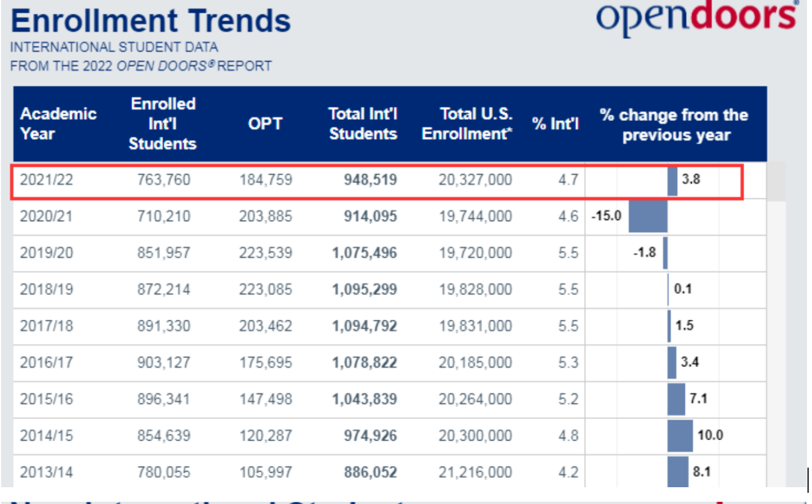Click the 20,185,000 enrollment value for 2016/17
Image resolution: width=812 pixels, height=504 pixels.
click(x=475, y=363)
